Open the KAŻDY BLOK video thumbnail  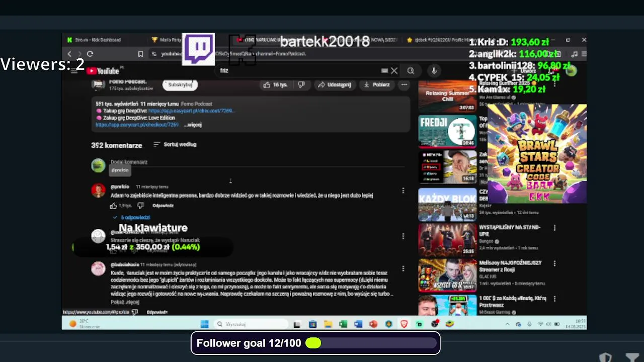click(447, 205)
